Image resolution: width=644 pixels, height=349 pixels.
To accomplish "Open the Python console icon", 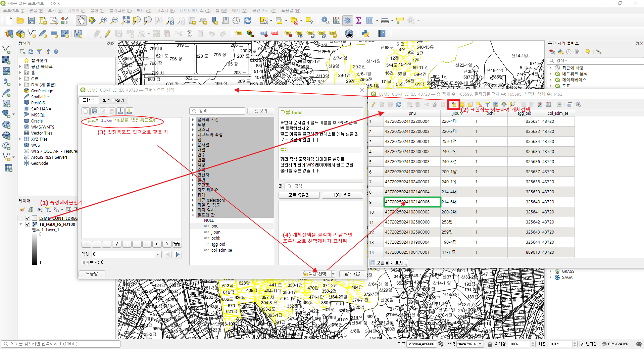I will 365,34.
